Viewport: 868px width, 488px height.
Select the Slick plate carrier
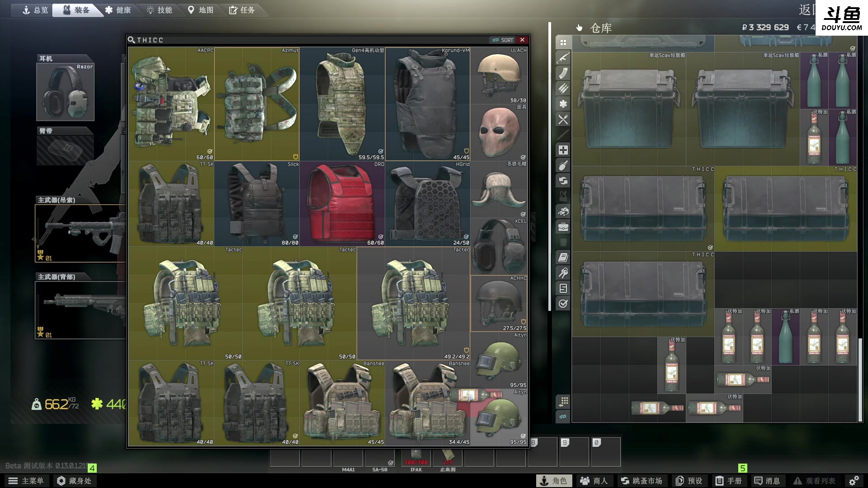[x=257, y=204]
